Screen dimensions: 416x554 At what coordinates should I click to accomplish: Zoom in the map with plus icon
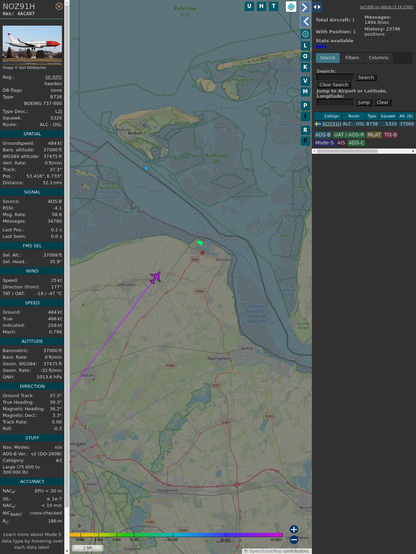pyautogui.click(x=294, y=529)
